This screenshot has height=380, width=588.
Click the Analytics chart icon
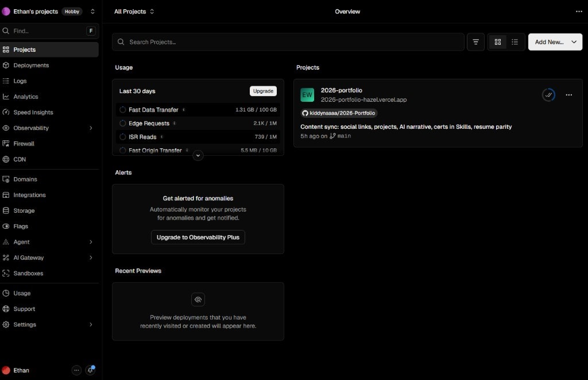coord(6,97)
